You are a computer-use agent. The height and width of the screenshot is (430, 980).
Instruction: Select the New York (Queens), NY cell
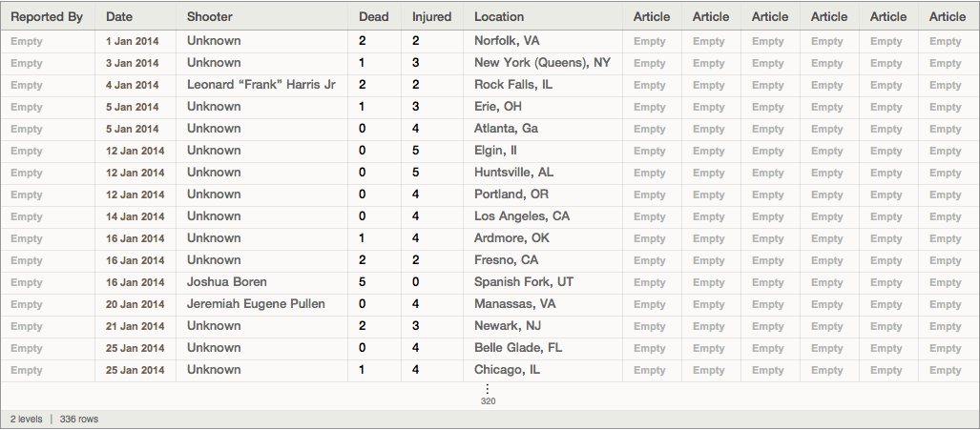pos(542,63)
